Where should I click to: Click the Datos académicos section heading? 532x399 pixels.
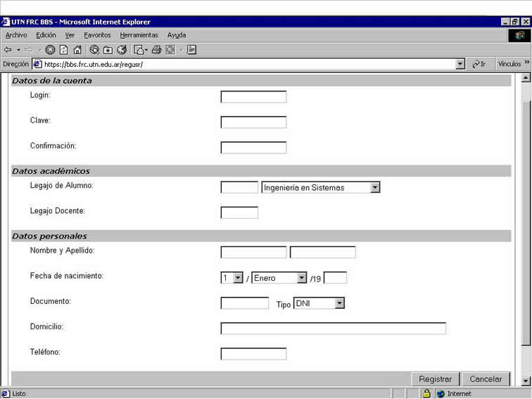pos(51,171)
